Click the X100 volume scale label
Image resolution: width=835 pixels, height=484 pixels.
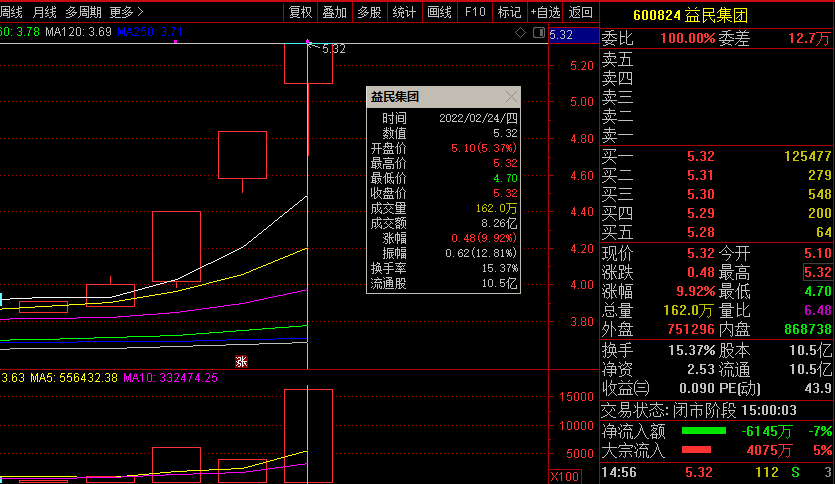tap(564, 476)
